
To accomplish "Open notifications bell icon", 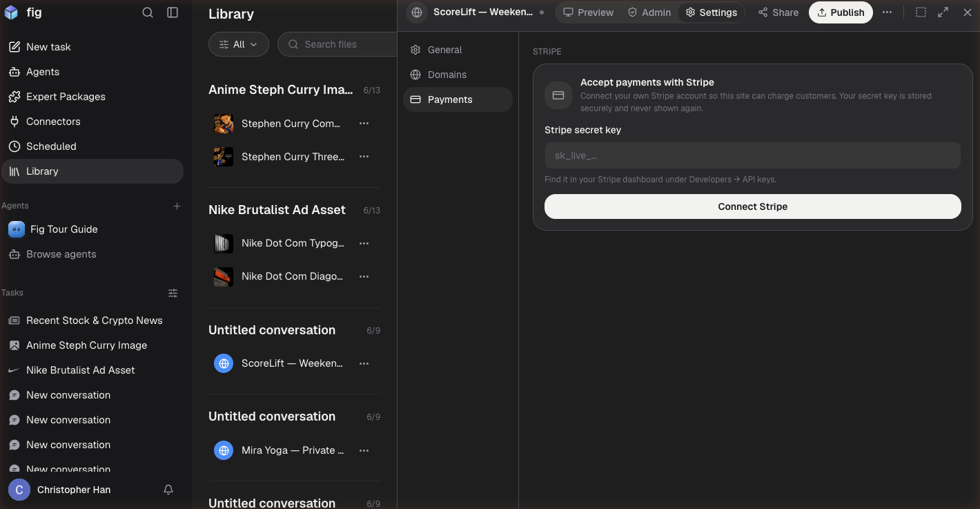I will point(168,490).
